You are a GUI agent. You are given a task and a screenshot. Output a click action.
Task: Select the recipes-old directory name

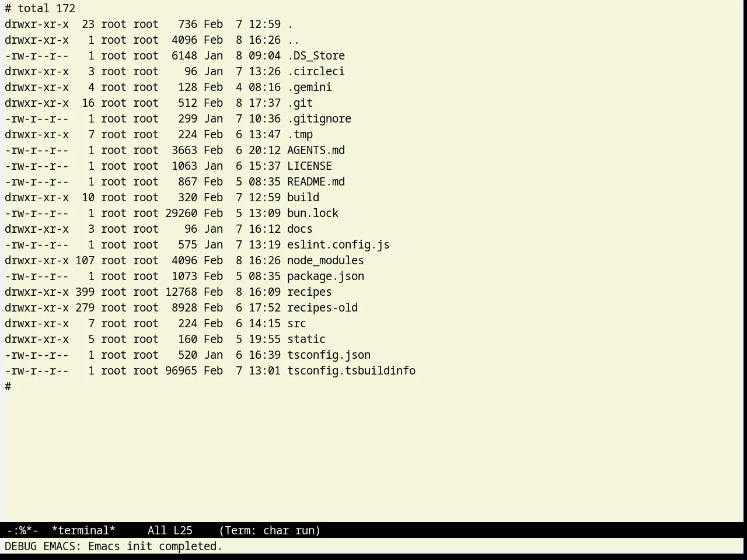click(x=322, y=308)
